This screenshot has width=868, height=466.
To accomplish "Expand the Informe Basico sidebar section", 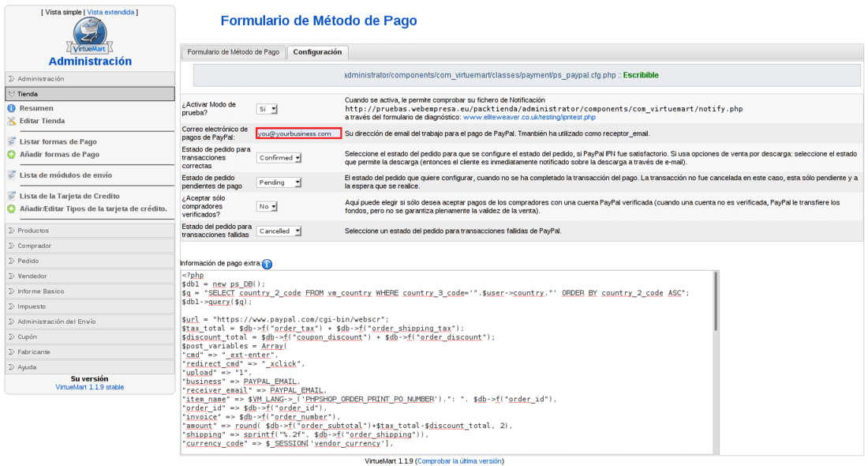I will tap(90, 291).
